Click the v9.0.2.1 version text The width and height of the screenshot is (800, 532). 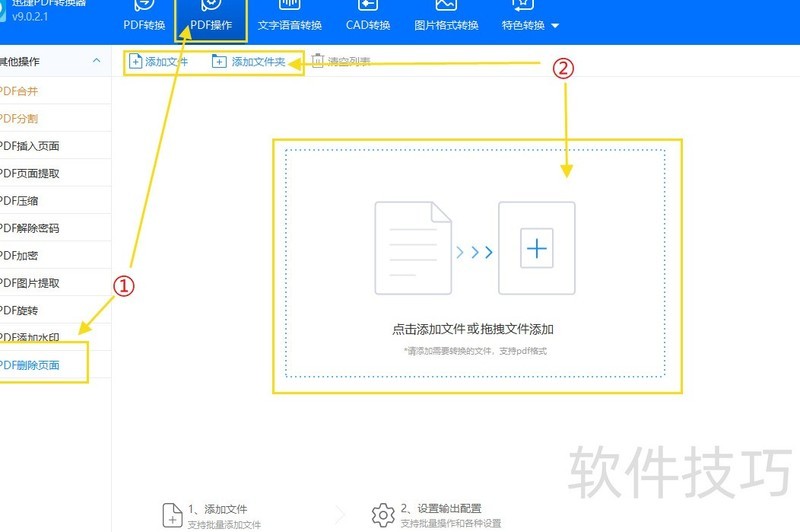point(30,16)
